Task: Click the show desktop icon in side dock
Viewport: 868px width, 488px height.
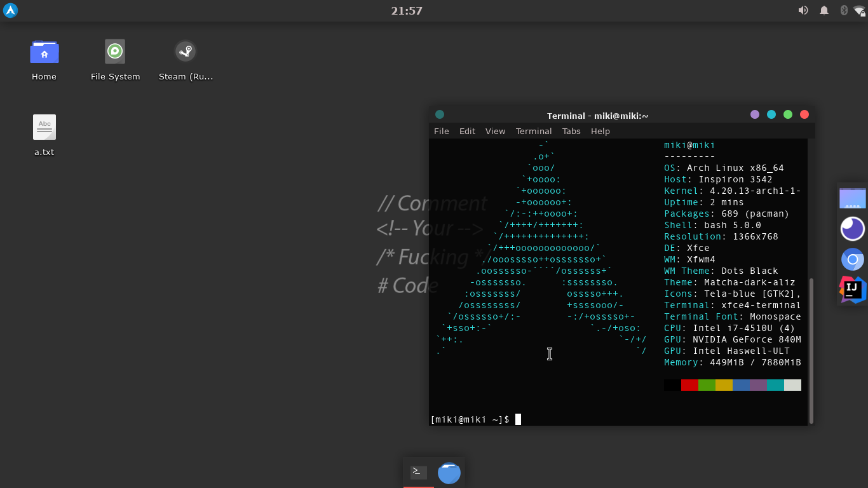Action: tap(853, 198)
